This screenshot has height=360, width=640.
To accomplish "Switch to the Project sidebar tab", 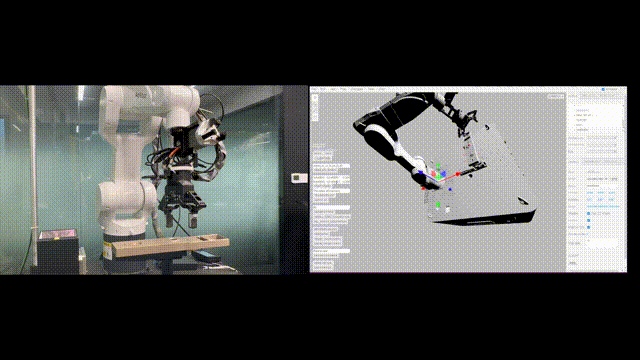I will coord(588,96).
